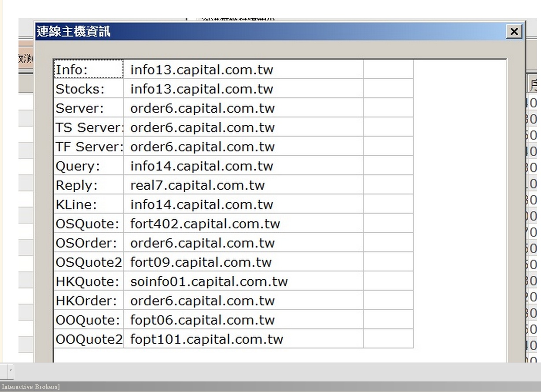Click the Stocks: label cell
The width and height of the screenshot is (541, 392).
(x=89, y=89)
